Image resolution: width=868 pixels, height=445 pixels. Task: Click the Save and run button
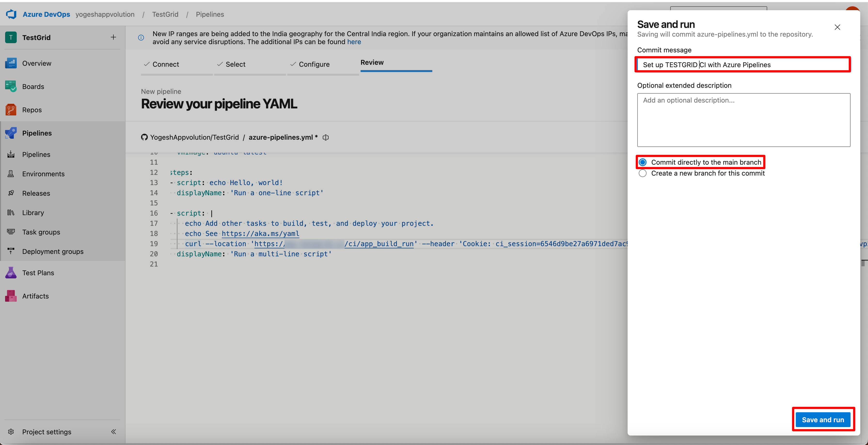(823, 420)
